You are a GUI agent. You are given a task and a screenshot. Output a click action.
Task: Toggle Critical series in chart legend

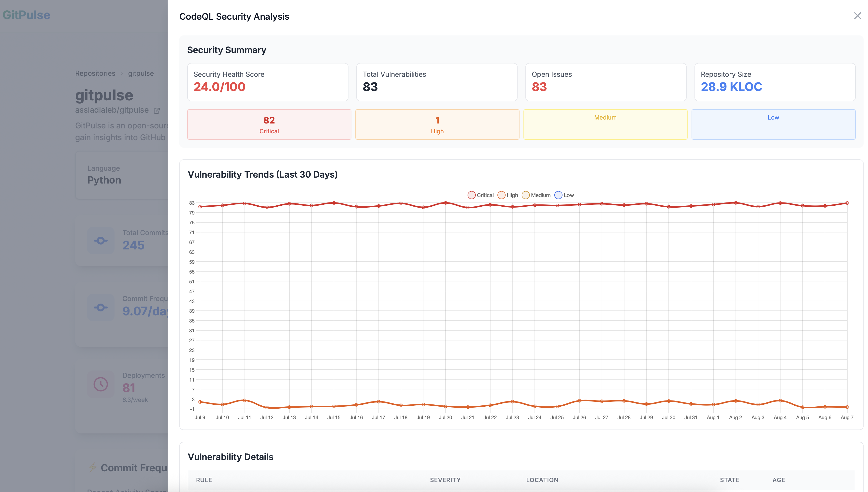(x=481, y=195)
